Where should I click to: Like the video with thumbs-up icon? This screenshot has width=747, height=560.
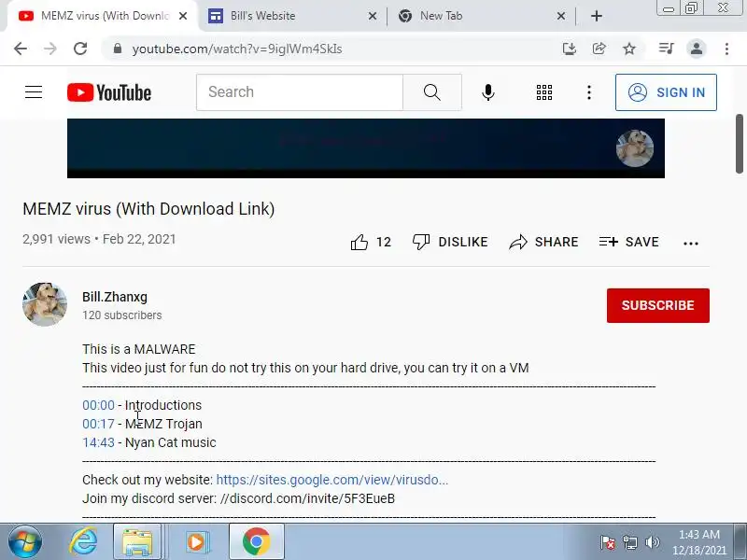tap(359, 242)
